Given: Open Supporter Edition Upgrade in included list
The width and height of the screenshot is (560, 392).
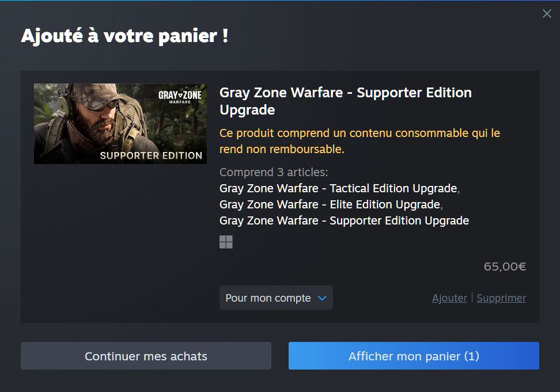Looking at the screenshot, I should click(x=344, y=220).
